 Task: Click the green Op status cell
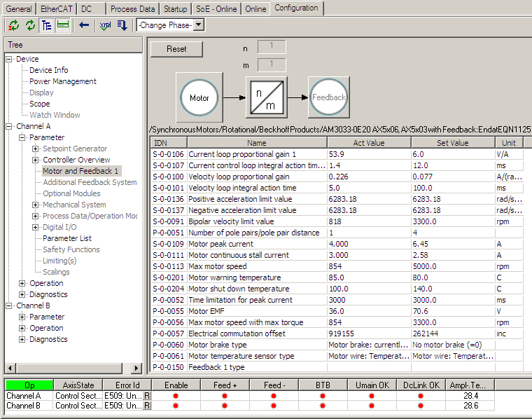point(29,385)
